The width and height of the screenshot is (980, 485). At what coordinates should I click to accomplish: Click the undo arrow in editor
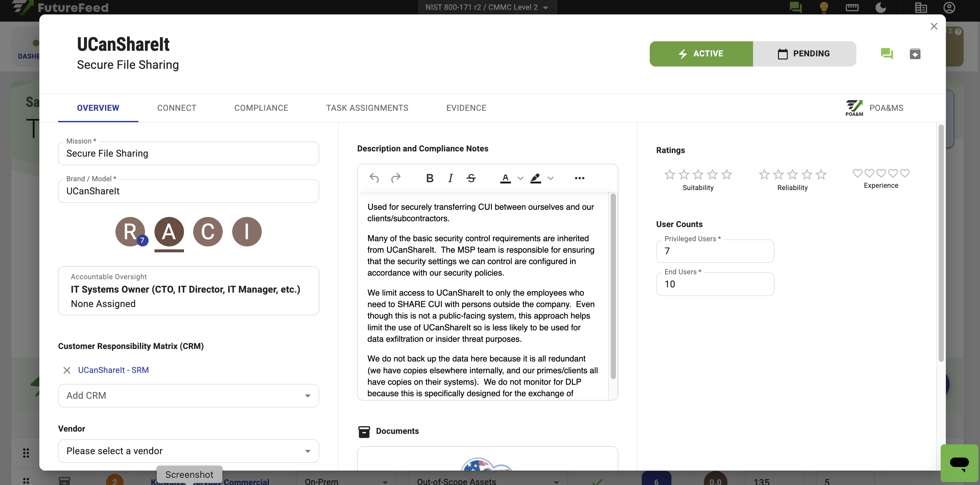pos(374,178)
